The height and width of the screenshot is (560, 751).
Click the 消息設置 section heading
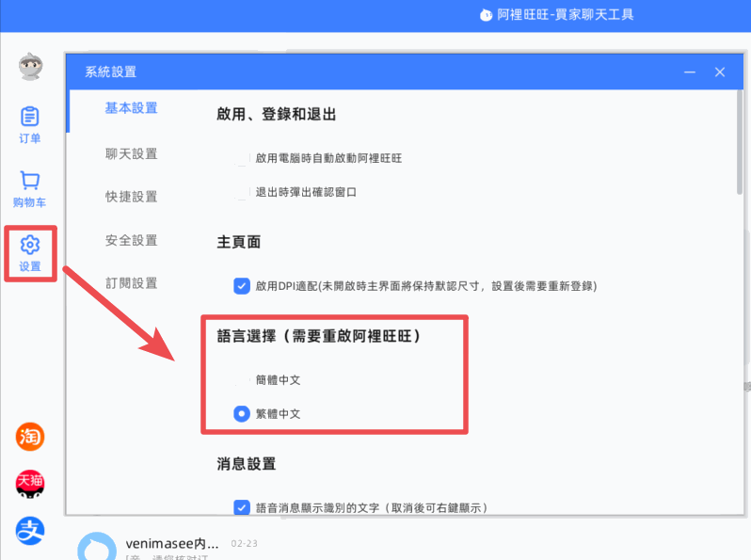coord(247,464)
